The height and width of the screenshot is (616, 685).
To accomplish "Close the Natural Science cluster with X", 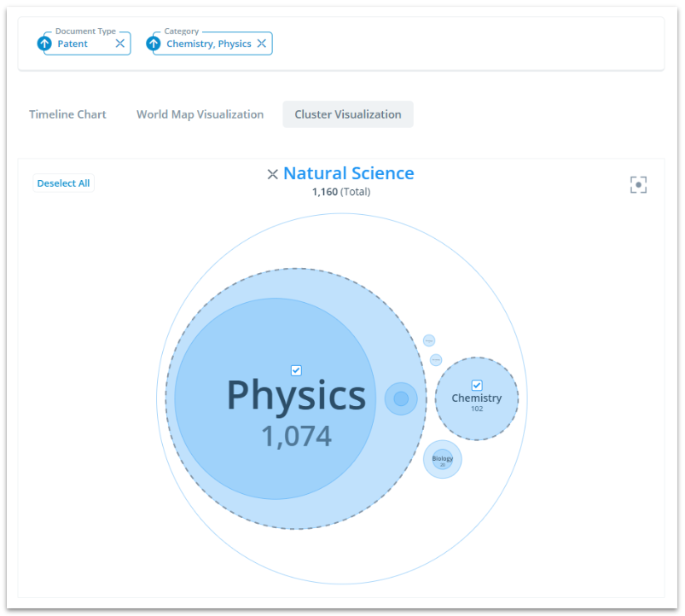I will click(273, 174).
